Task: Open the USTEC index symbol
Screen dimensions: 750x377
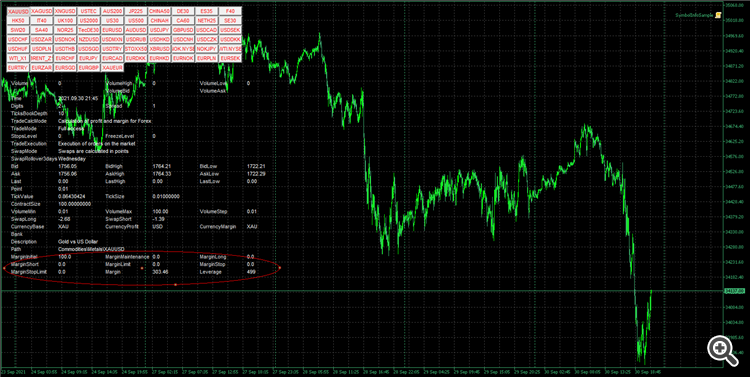Action: point(88,11)
